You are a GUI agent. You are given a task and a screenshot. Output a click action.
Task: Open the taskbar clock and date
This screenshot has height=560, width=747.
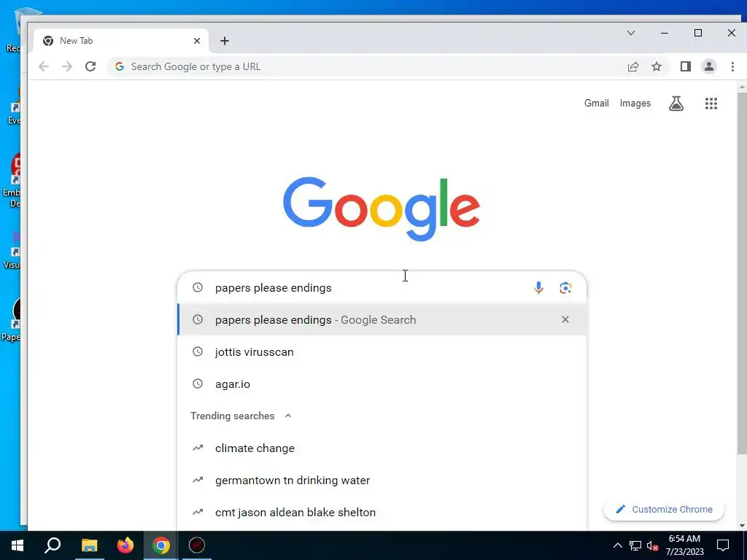[x=684, y=545]
